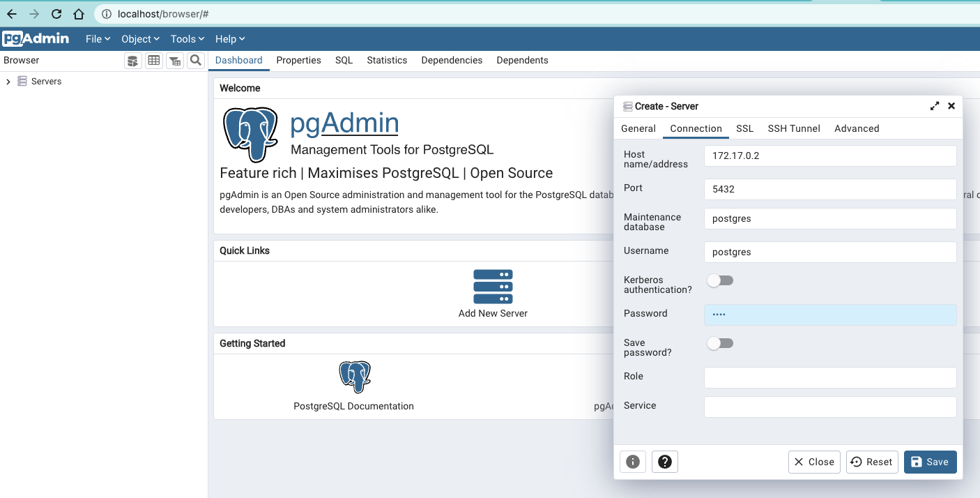Click the help question mark icon
Screen dimensions: 980x498
[x=665, y=462]
